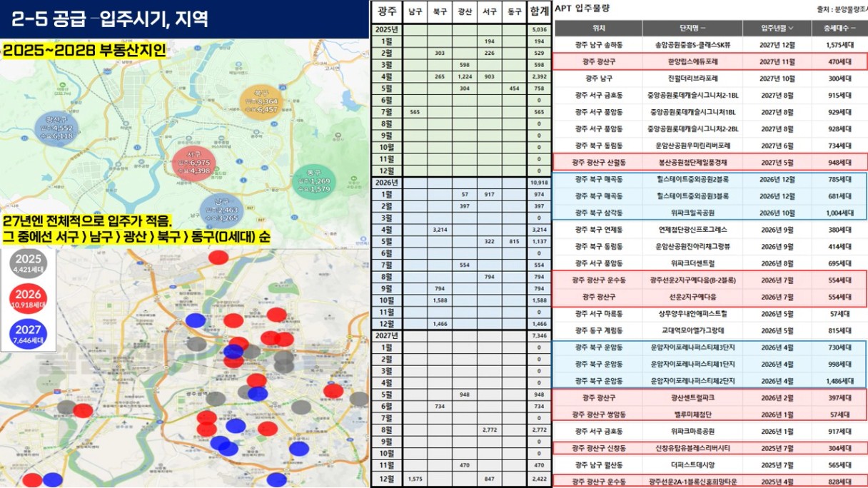Open the 단지명 column header filter

pos(704,28)
